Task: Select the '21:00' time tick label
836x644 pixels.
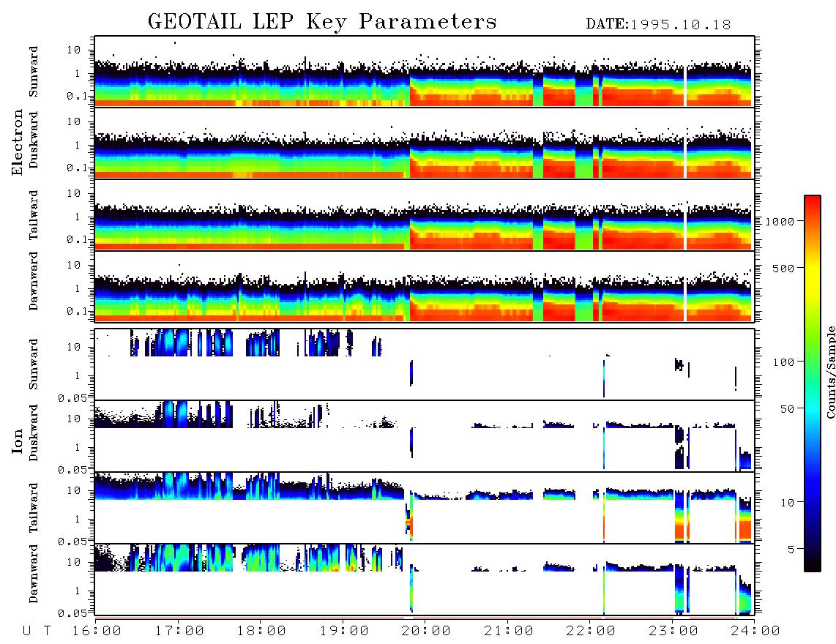Action: point(510,632)
